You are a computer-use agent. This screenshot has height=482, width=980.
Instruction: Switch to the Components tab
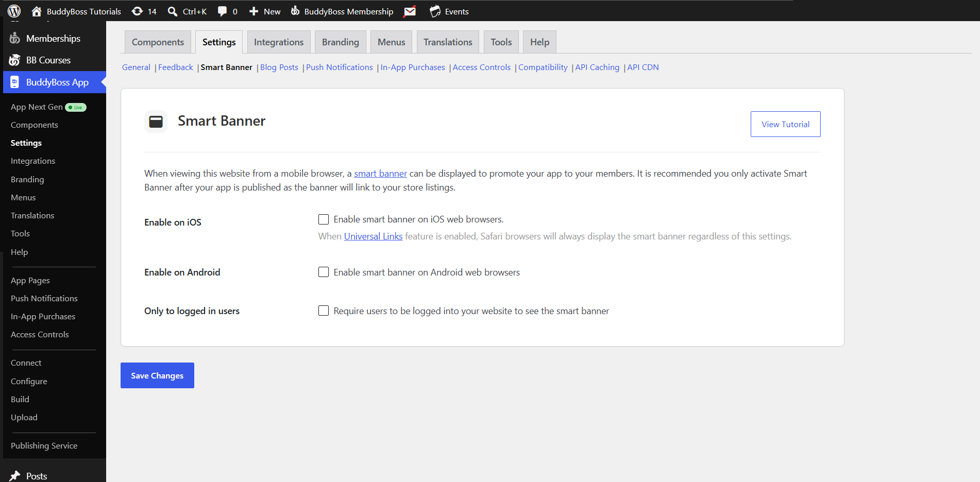(158, 42)
